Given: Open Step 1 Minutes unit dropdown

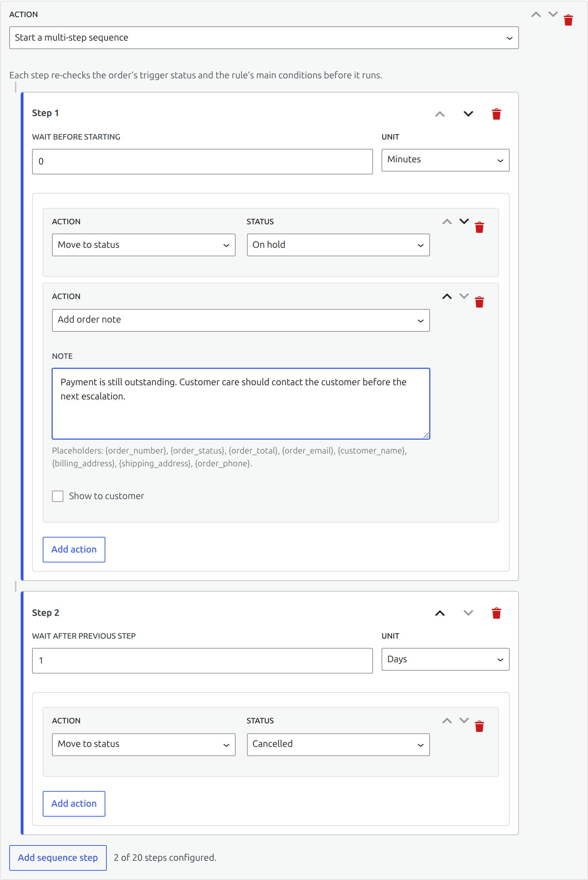Looking at the screenshot, I should coord(445,160).
